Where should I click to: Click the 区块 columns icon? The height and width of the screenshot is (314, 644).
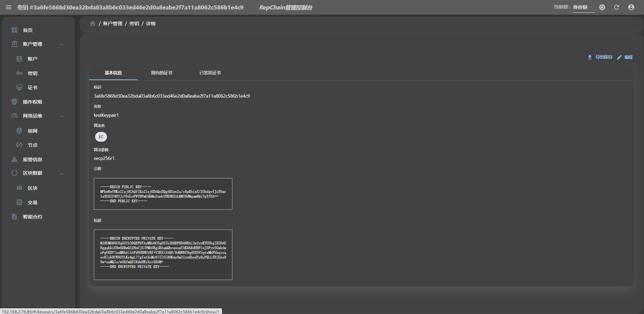pyautogui.click(x=20, y=188)
